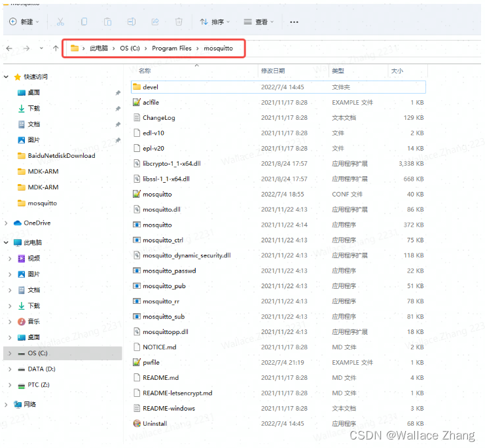This screenshot has width=485, height=448.
Task: Select the Uninstall application icon
Action: [137, 424]
